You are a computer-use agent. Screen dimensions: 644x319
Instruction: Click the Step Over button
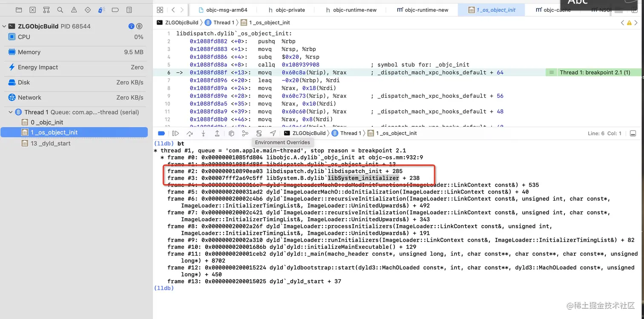tap(190, 133)
